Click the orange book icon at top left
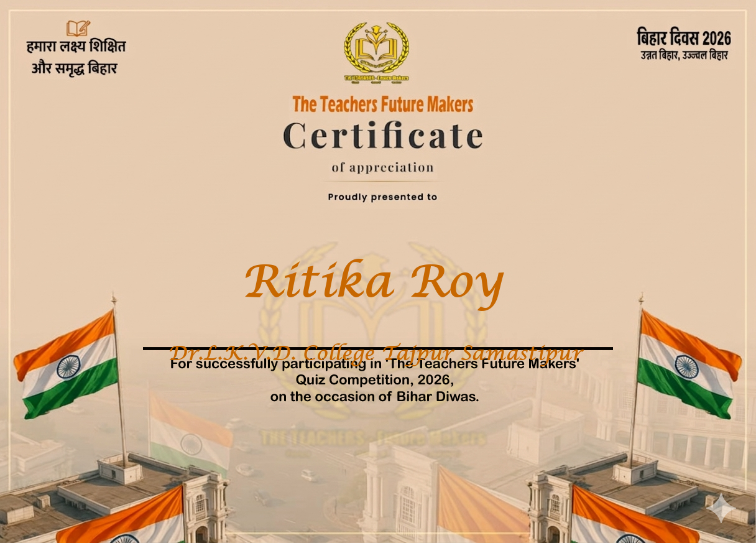 (78, 28)
